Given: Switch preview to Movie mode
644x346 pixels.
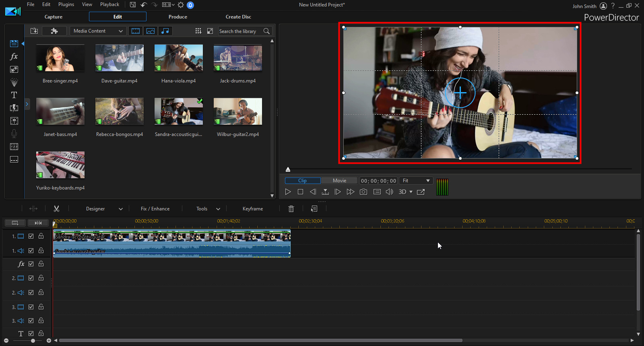Looking at the screenshot, I should pyautogui.click(x=339, y=181).
